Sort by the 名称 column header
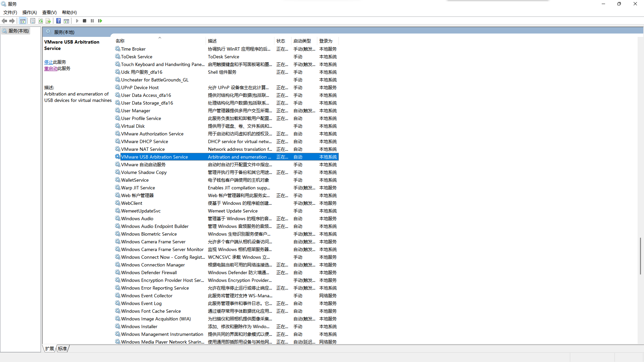 (120, 41)
